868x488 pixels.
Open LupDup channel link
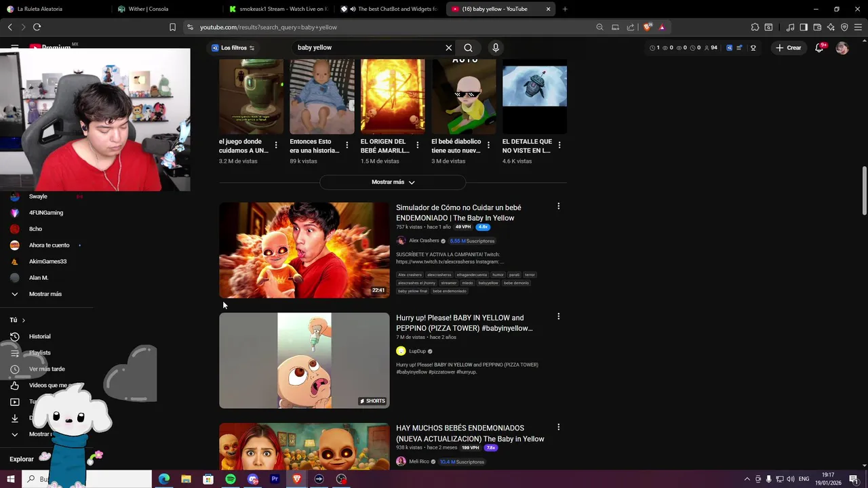point(417,351)
